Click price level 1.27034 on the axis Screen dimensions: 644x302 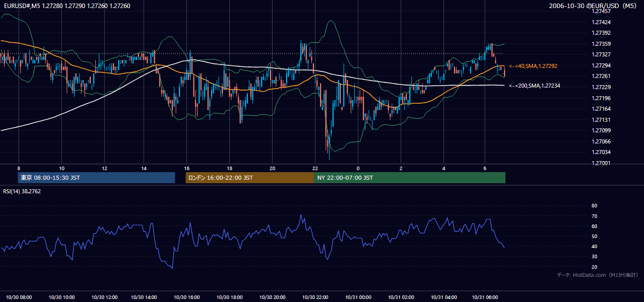(x=601, y=152)
